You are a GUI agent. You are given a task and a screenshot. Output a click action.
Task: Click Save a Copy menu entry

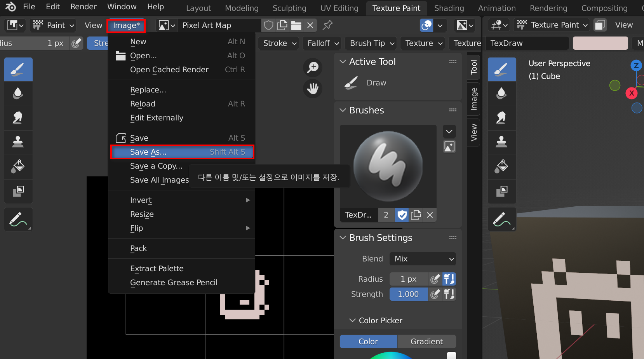[x=156, y=166]
